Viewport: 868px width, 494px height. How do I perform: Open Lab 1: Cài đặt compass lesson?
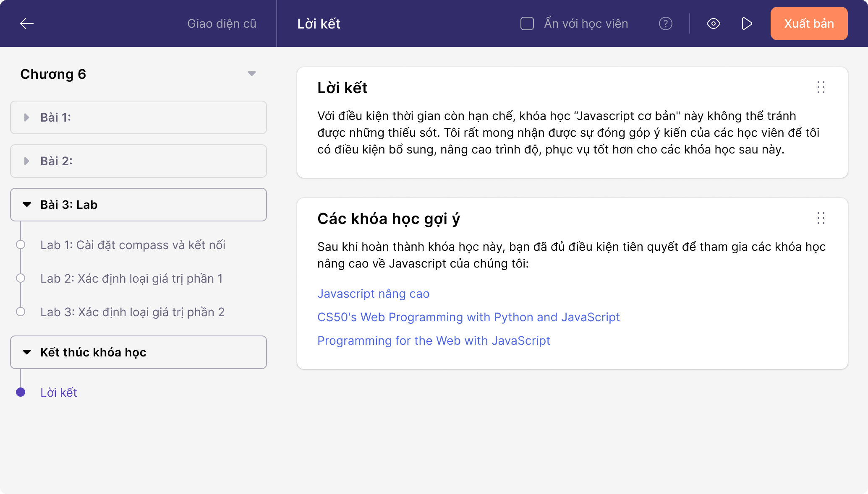coord(133,245)
